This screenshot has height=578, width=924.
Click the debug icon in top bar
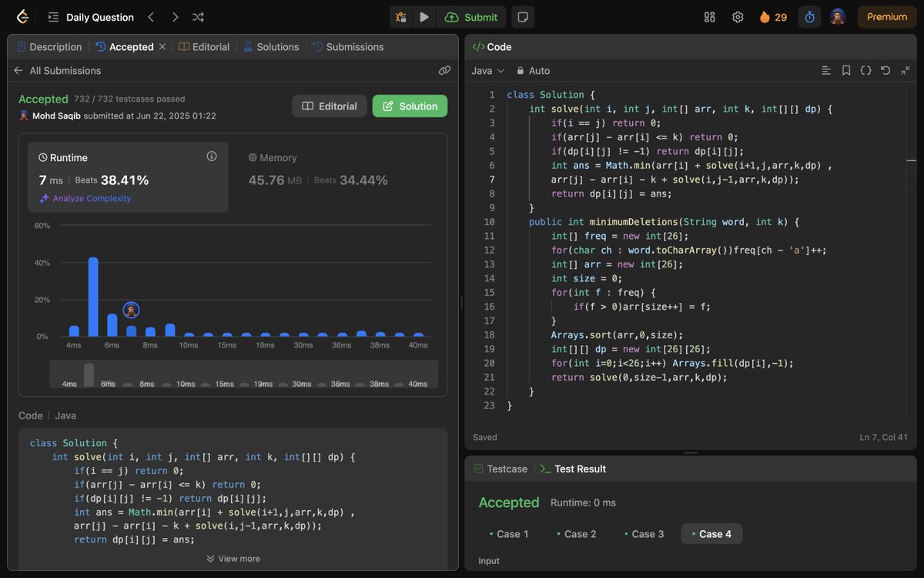401,17
